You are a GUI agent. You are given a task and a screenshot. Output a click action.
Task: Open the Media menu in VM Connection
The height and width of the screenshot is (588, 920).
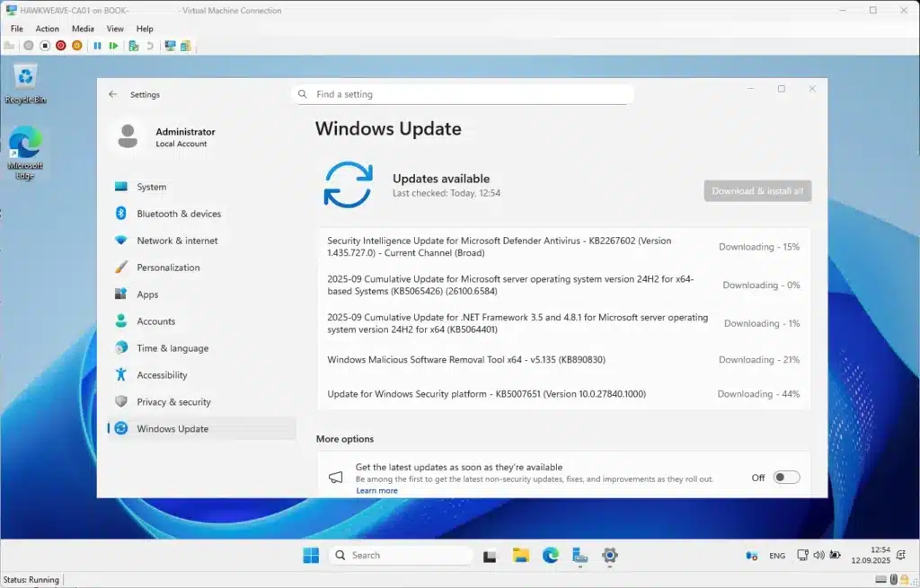(x=83, y=29)
